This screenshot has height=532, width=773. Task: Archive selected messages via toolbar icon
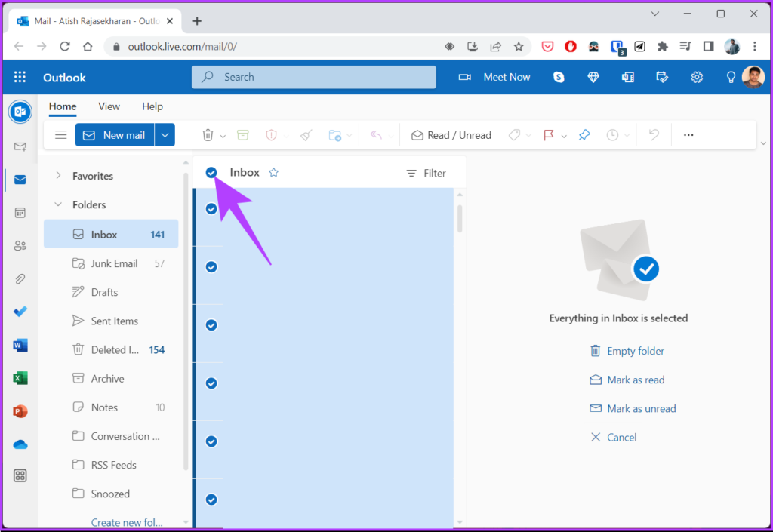(x=243, y=135)
